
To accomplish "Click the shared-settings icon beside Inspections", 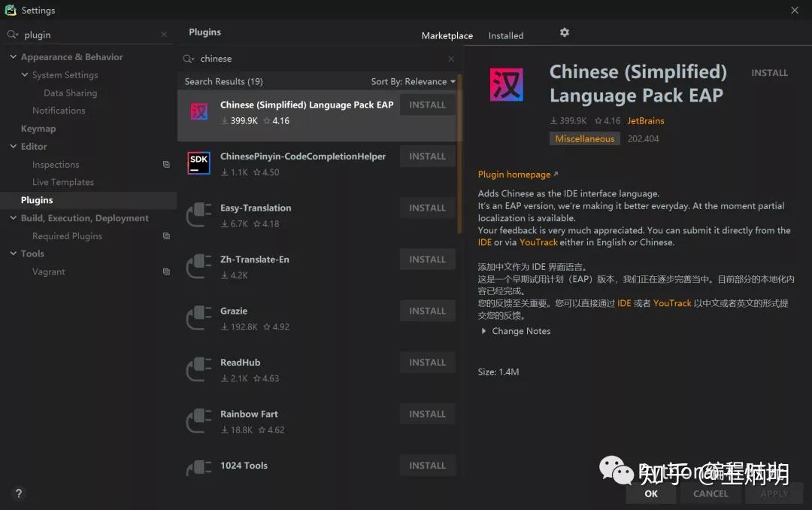I will pyautogui.click(x=166, y=164).
